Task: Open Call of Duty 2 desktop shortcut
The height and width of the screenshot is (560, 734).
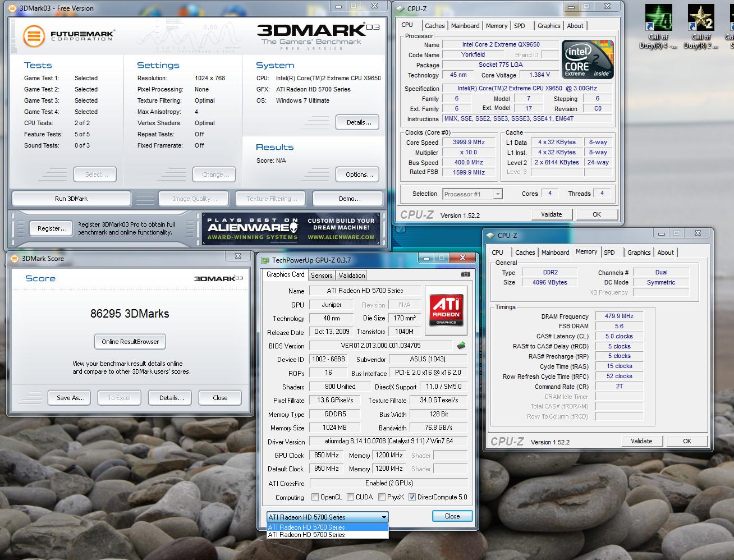Action: 701,26
